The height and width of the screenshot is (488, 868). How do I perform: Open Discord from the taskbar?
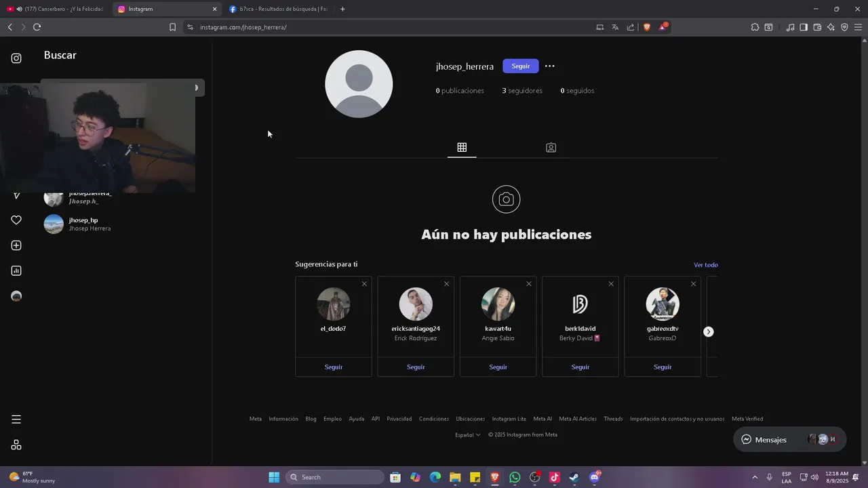click(595, 477)
